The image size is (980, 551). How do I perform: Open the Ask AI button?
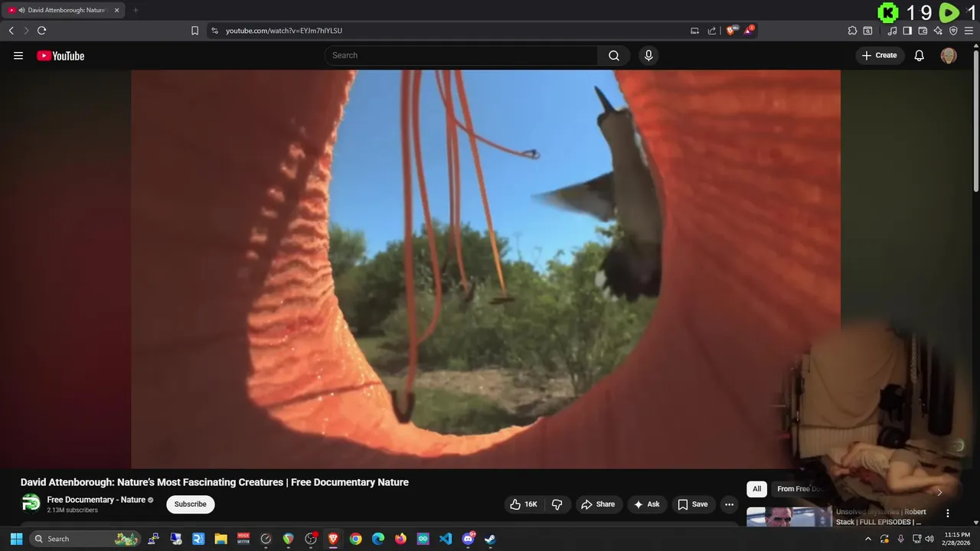pyautogui.click(x=647, y=504)
